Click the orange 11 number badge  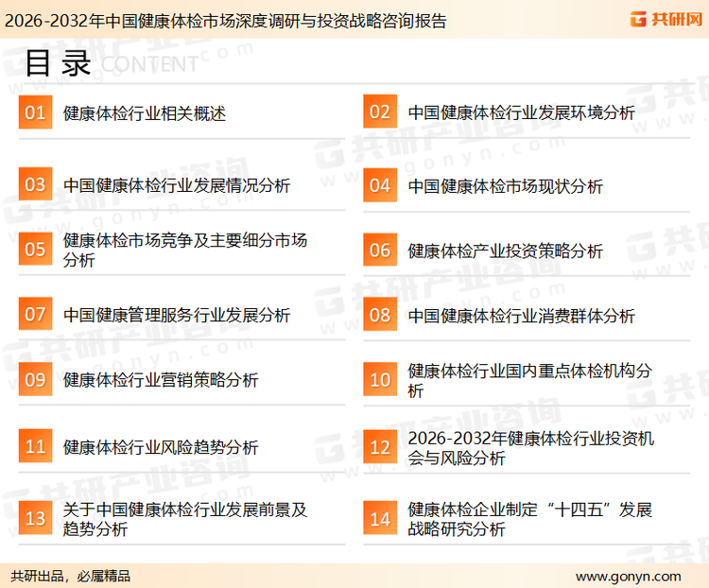(35, 446)
